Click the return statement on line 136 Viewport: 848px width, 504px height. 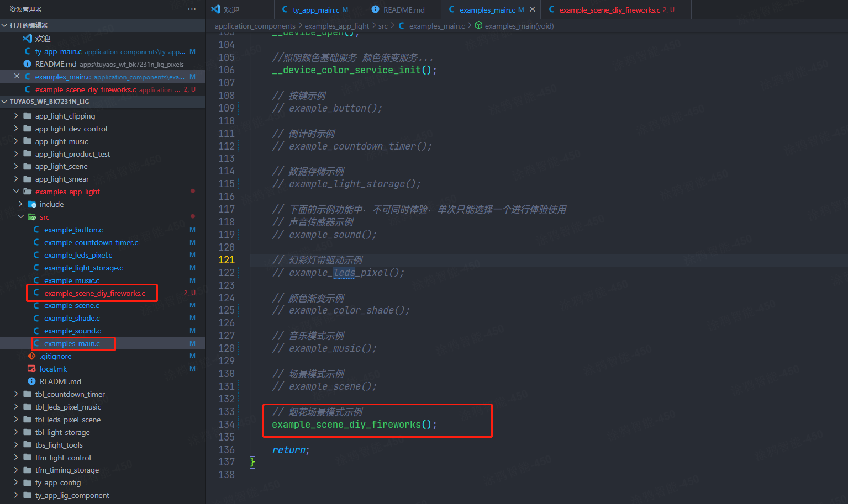[291, 450]
